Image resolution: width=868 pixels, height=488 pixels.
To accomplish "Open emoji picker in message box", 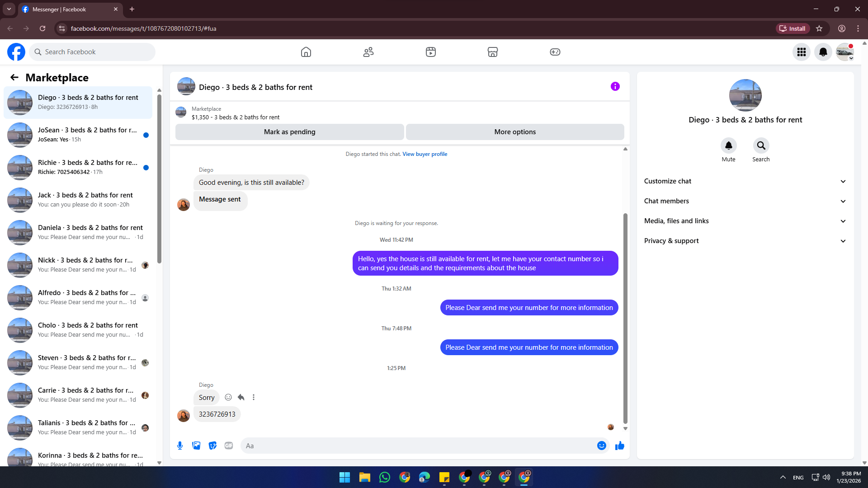I will 601,446.
